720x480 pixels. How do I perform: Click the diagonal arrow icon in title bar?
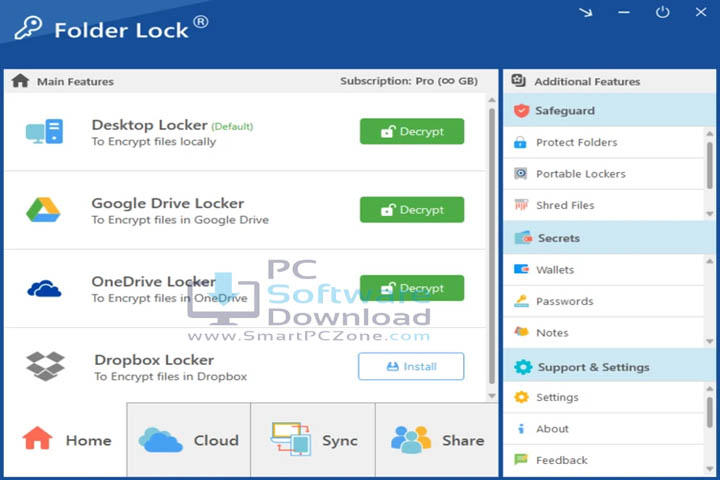[x=585, y=12]
